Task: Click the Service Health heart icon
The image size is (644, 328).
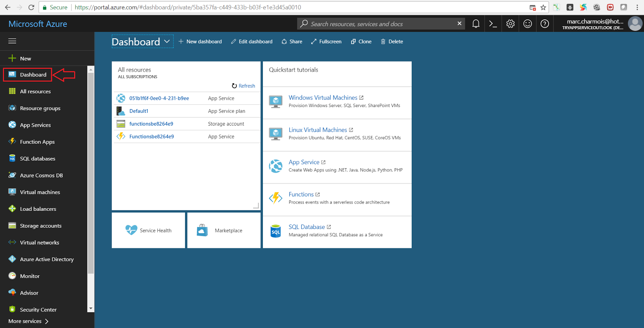Action: point(131,230)
